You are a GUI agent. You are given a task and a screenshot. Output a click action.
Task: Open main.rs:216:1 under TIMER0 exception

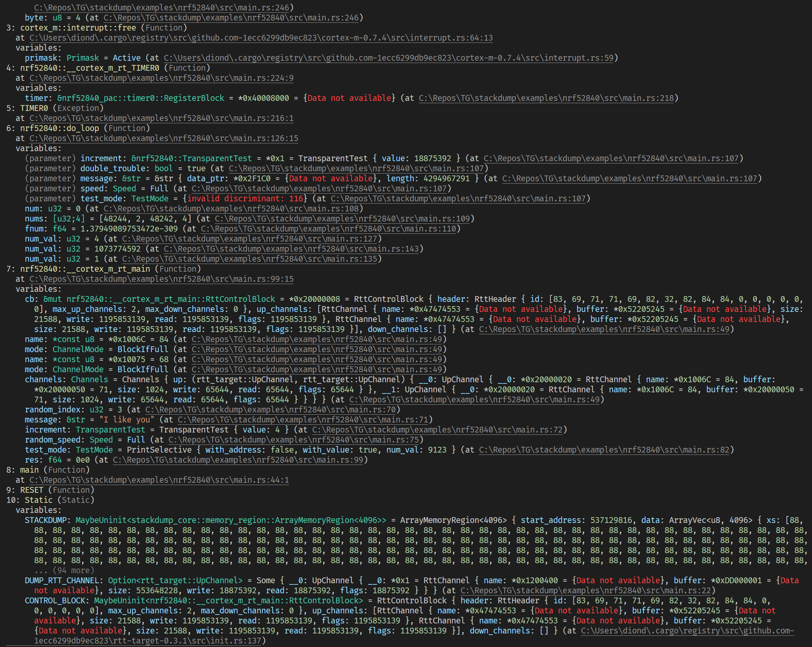point(161,118)
